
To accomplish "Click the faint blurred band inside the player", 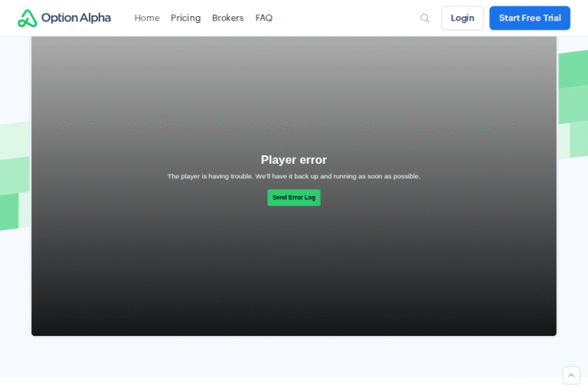I will point(293,122).
